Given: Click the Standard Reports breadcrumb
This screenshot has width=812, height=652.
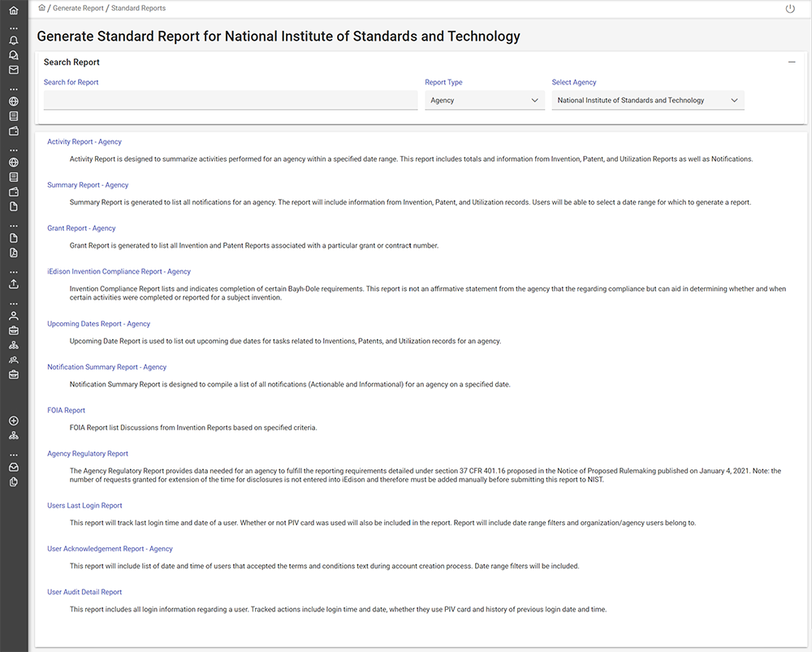Looking at the screenshot, I should point(138,8).
